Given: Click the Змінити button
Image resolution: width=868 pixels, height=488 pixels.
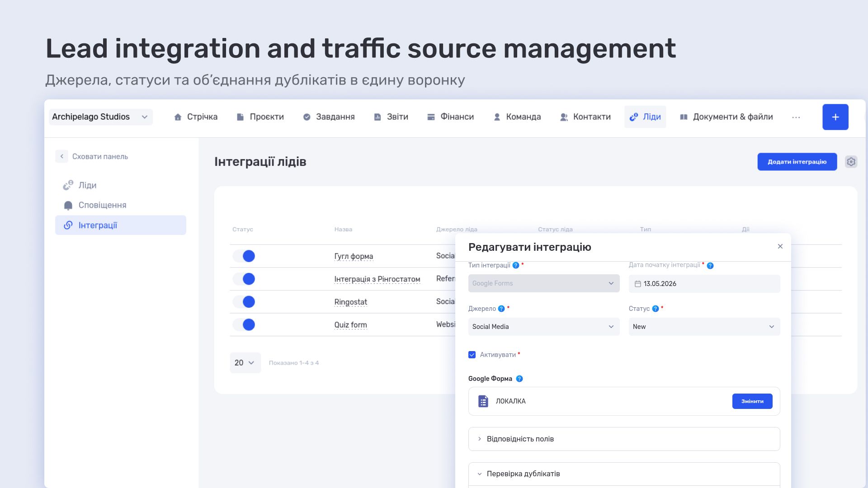Looking at the screenshot, I should click(752, 401).
